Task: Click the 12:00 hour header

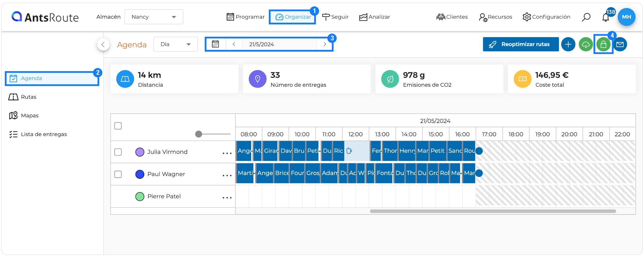Action: coord(355,134)
